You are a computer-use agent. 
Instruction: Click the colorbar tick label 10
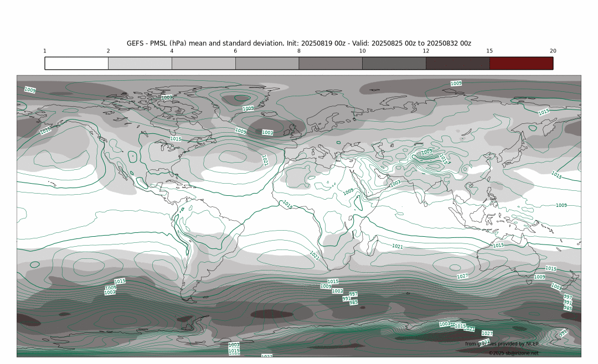point(362,51)
